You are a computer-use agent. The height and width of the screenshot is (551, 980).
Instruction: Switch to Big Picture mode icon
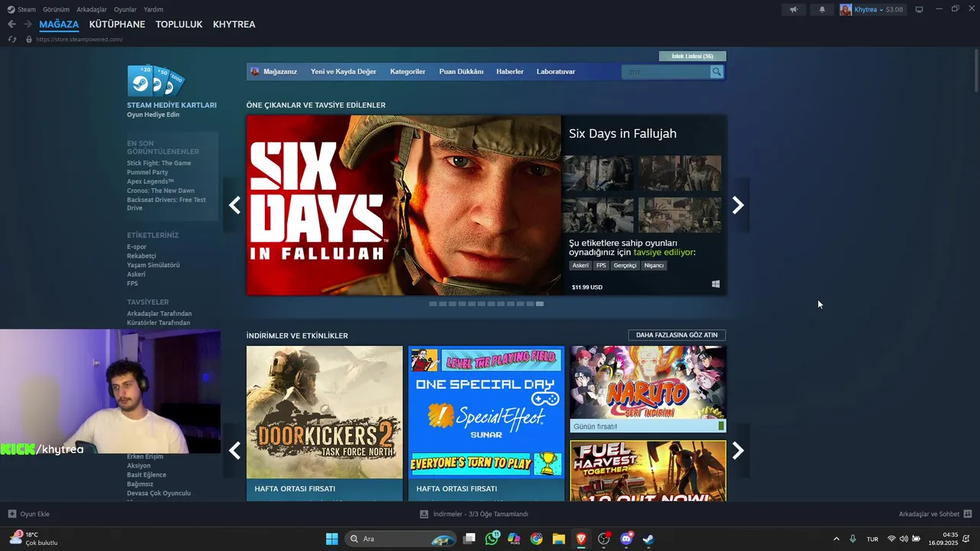(920, 9)
